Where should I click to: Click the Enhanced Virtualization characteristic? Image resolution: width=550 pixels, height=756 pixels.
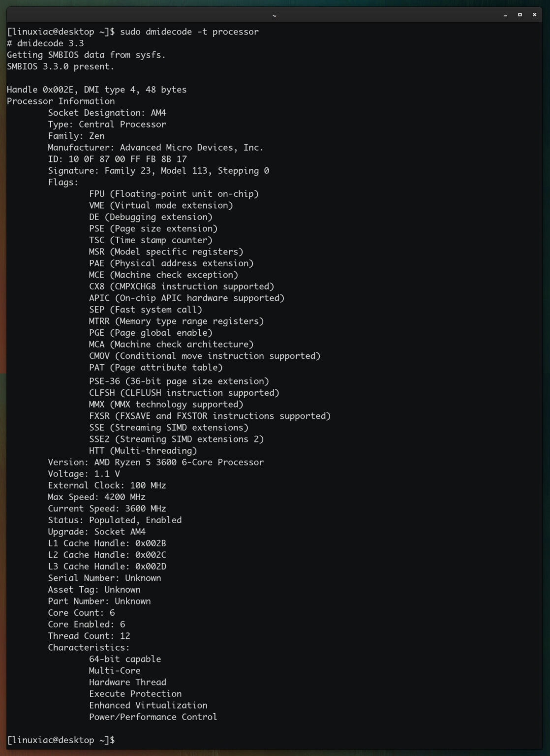click(148, 705)
